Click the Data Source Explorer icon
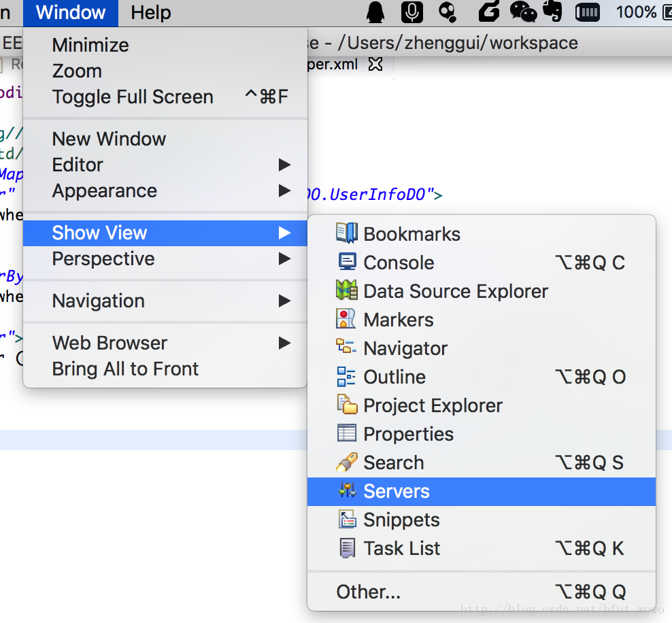This screenshot has width=672, height=623. coord(346,290)
